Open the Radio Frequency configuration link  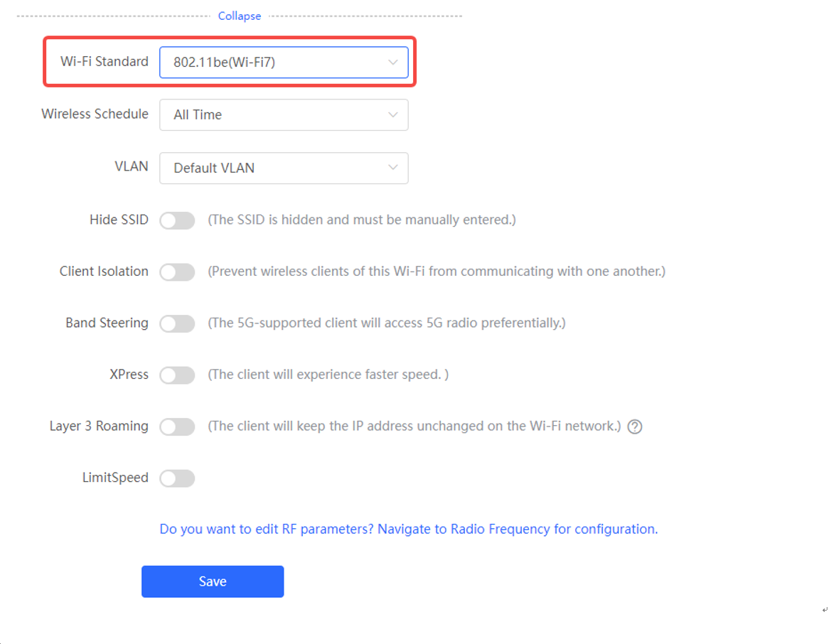click(x=409, y=529)
